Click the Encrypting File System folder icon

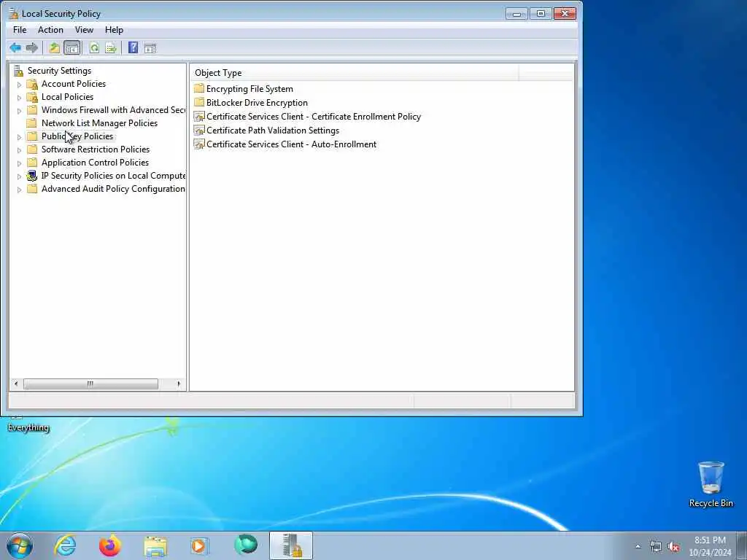pyautogui.click(x=199, y=88)
